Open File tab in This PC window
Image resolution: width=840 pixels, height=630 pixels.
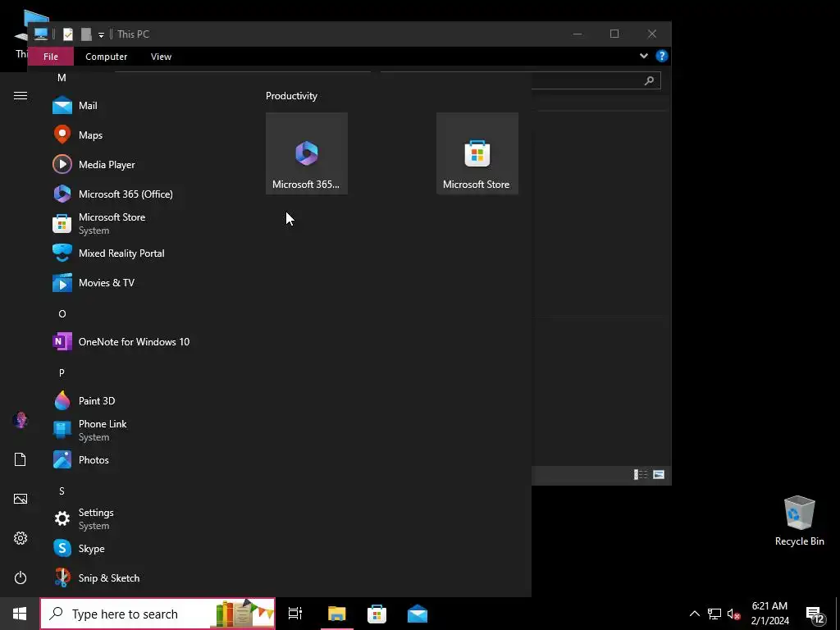tap(51, 57)
